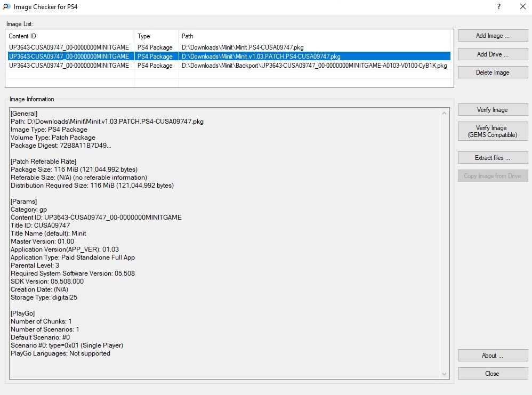Click the scroll down arrow in Image Information
Screen dimensions: 532x395
[x=444, y=374]
